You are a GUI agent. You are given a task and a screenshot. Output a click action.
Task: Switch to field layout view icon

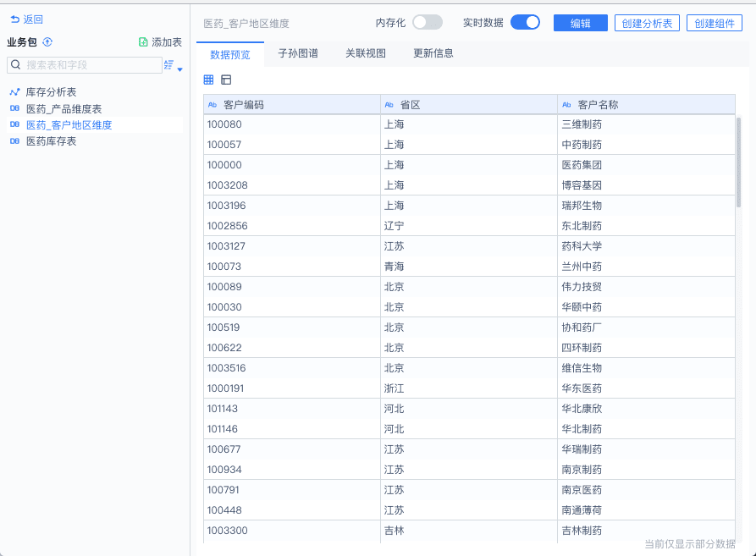(x=226, y=80)
